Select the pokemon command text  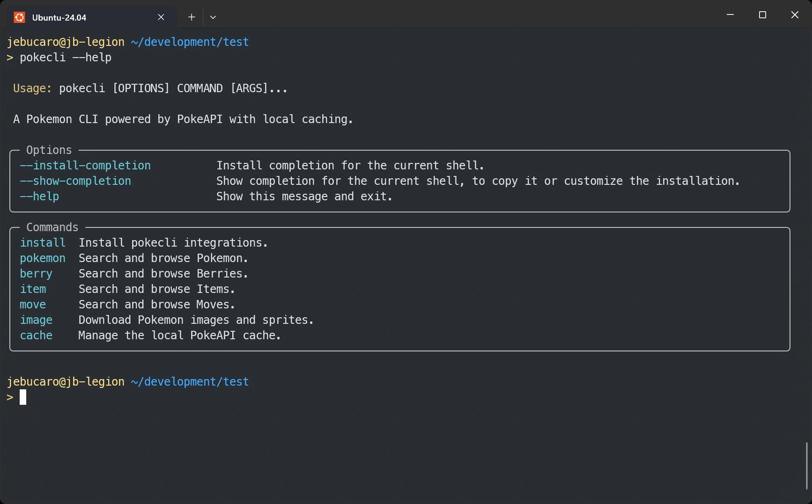click(x=43, y=258)
